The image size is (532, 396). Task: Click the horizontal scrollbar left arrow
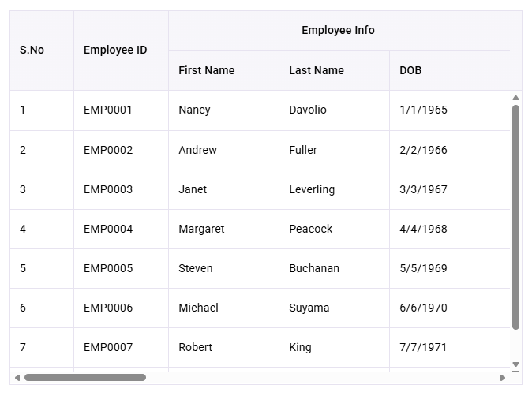[17, 378]
